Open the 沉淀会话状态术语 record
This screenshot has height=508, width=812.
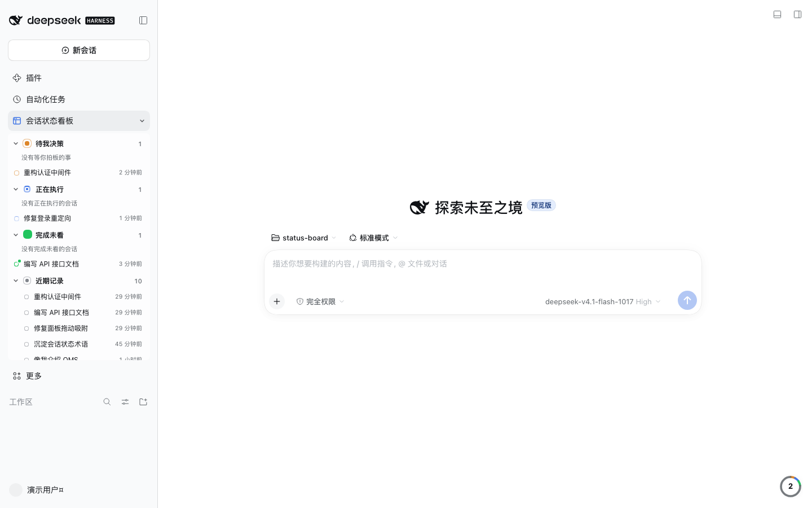point(82,344)
